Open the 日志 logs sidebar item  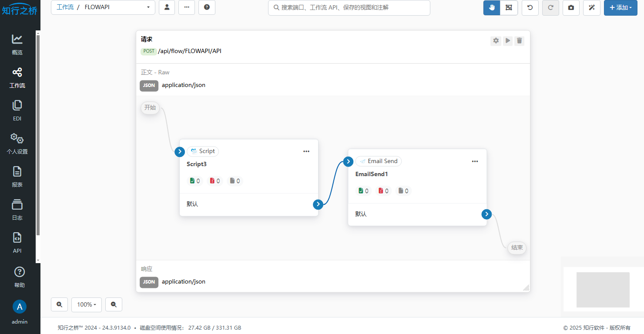(17, 210)
